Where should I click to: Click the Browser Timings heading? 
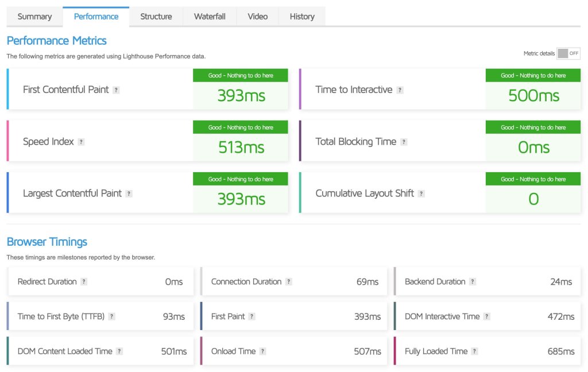point(47,242)
